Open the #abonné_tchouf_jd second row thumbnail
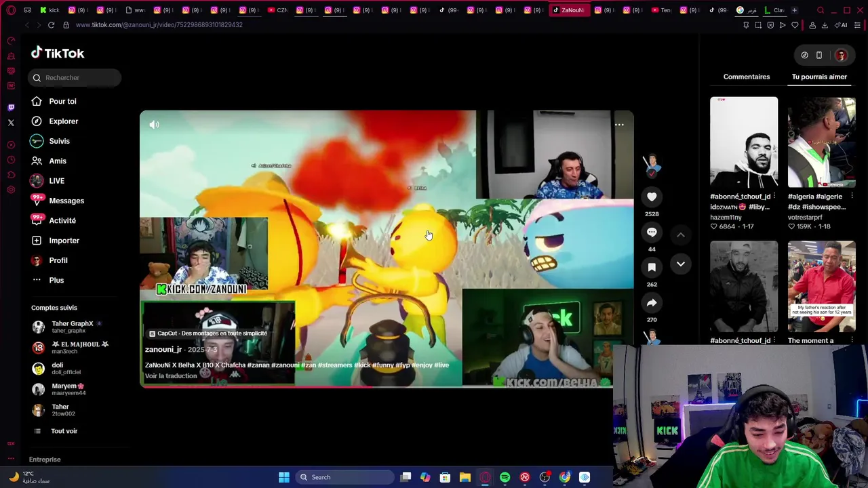868x488 pixels. 744,286
